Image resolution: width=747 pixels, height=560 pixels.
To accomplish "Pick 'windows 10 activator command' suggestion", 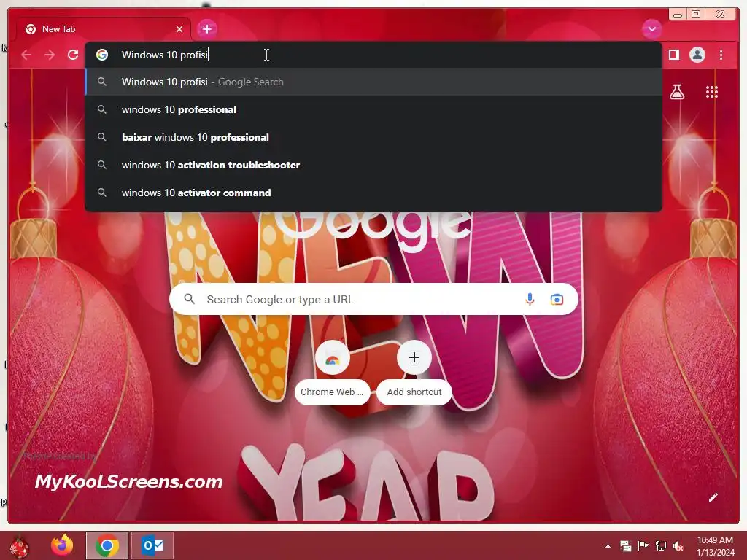I will click(x=373, y=192).
